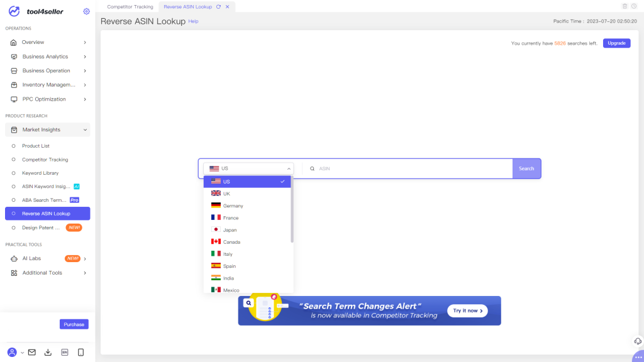Select UK from the country list
The image size is (644, 362).
pos(247,194)
